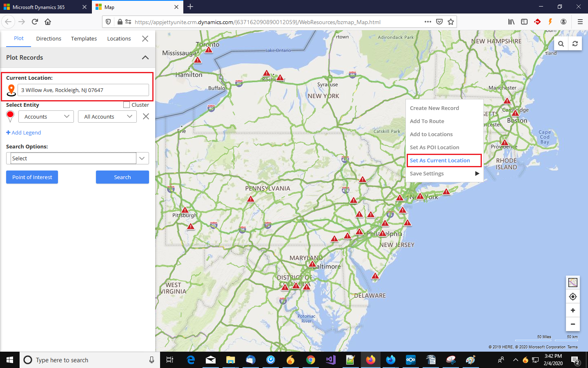This screenshot has height=368, width=588.
Task: Open the All Accounts view dropdown
Action: (x=107, y=116)
